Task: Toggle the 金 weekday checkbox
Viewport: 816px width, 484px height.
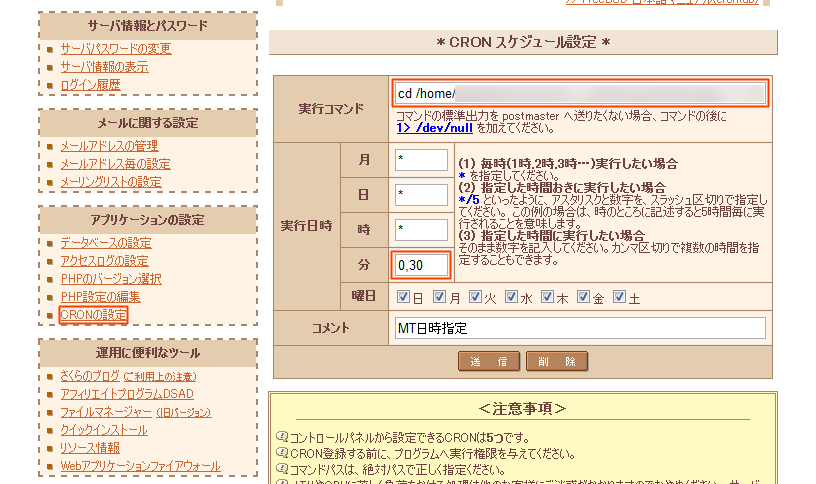Action: click(x=583, y=297)
